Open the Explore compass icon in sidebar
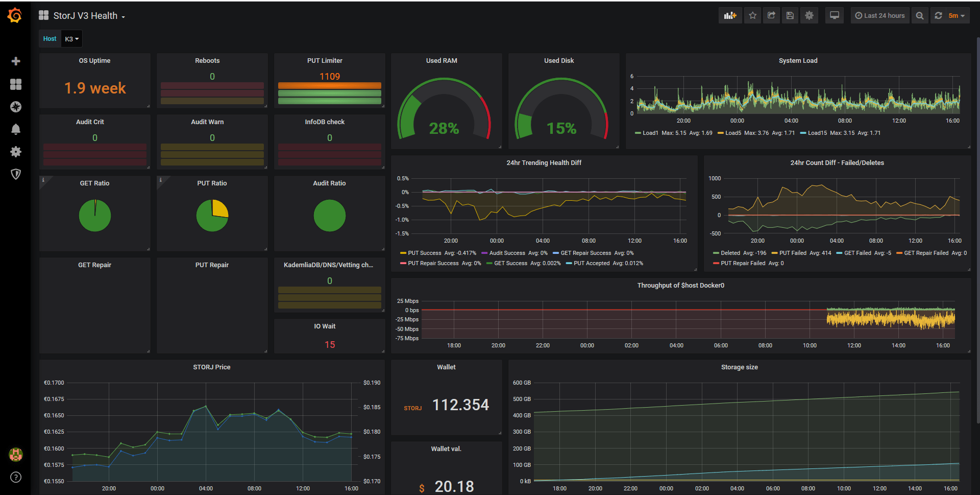Viewport: 980px width, 495px height. pyautogui.click(x=16, y=107)
